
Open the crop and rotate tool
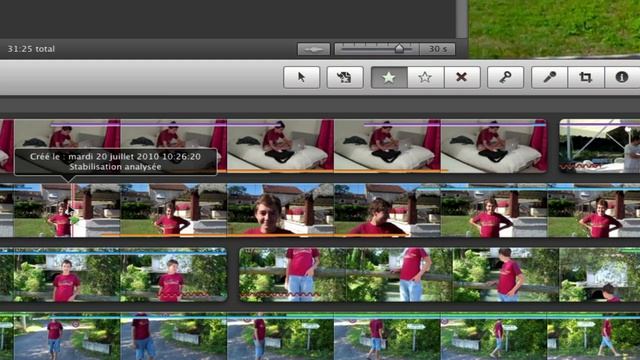(x=586, y=77)
